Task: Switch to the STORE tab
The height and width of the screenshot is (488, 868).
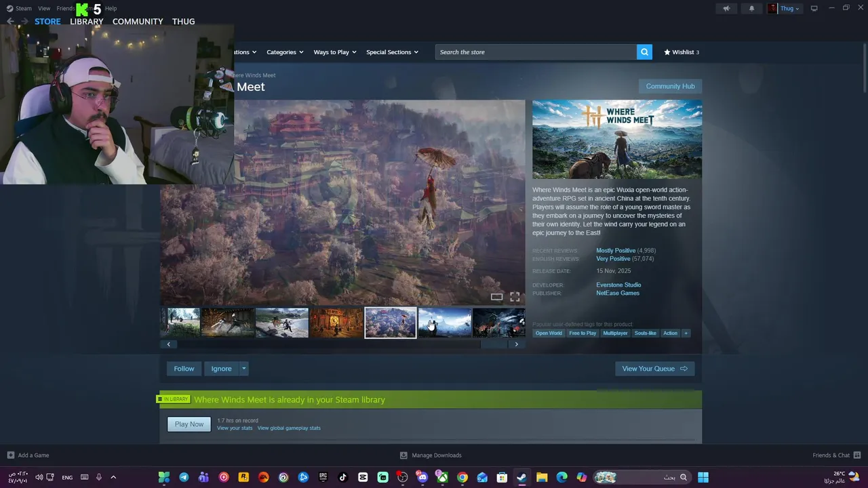Action: click(47, 22)
